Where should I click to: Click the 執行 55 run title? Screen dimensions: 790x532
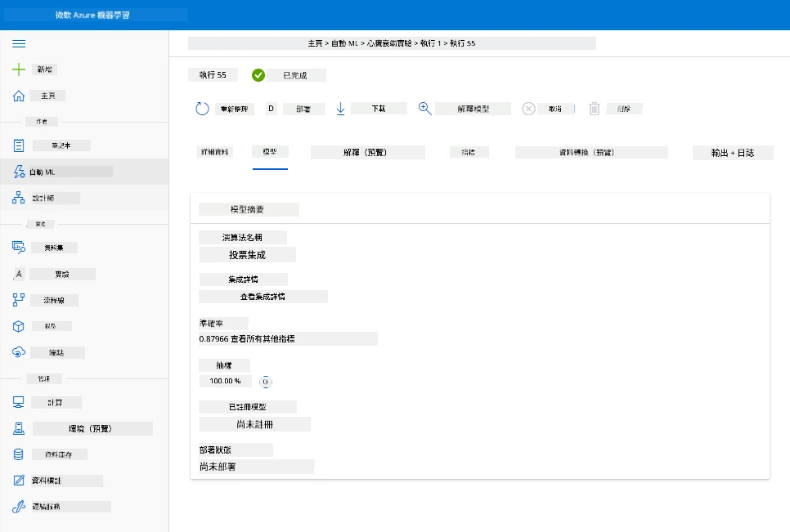(x=213, y=75)
